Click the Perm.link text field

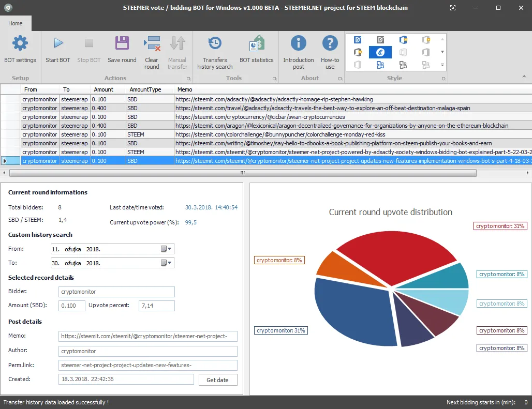pos(147,365)
